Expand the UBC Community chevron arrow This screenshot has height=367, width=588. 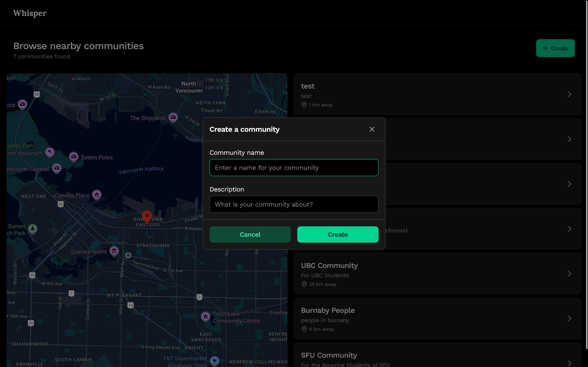[x=569, y=274]
